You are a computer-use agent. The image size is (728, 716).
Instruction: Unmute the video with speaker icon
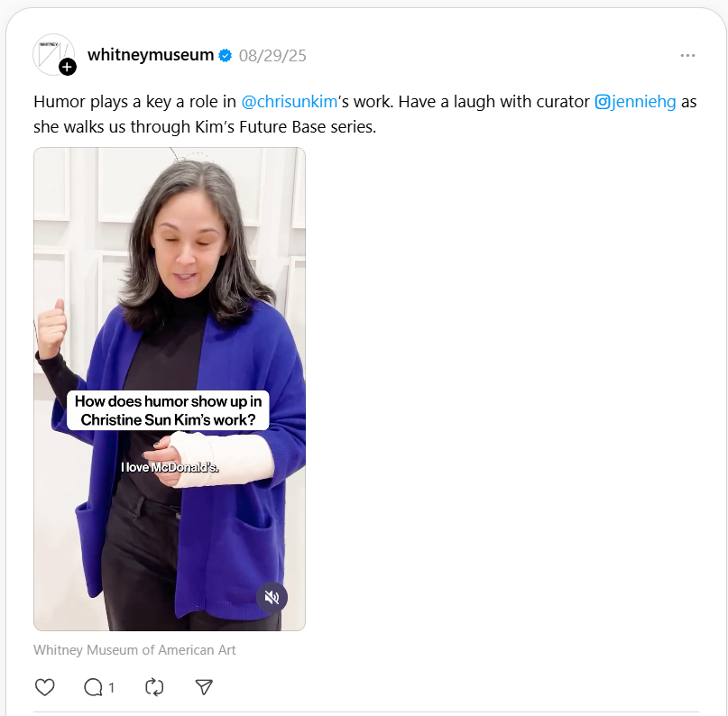[272, 598]
